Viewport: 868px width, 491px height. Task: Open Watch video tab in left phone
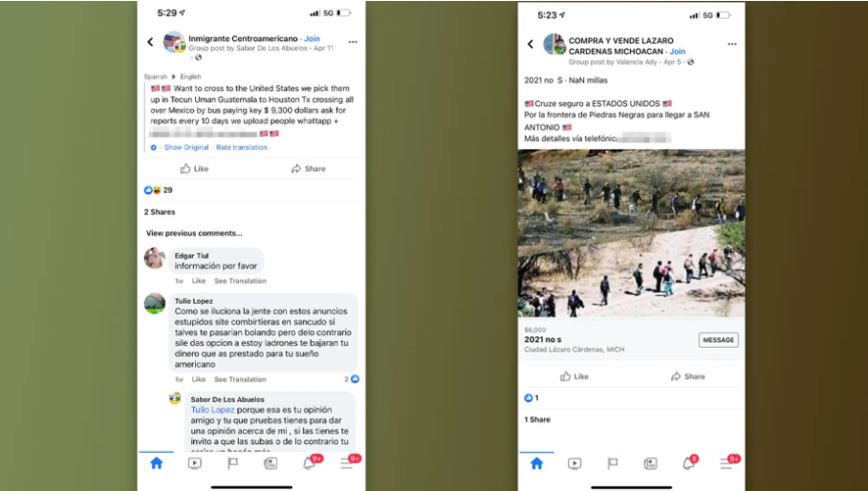point(194,463)
